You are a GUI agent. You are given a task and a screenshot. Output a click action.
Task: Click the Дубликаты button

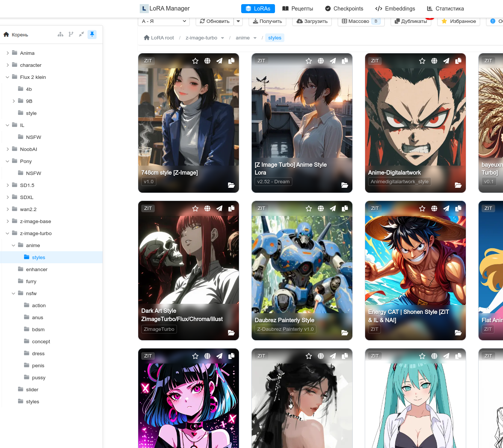tap(411, 21)
